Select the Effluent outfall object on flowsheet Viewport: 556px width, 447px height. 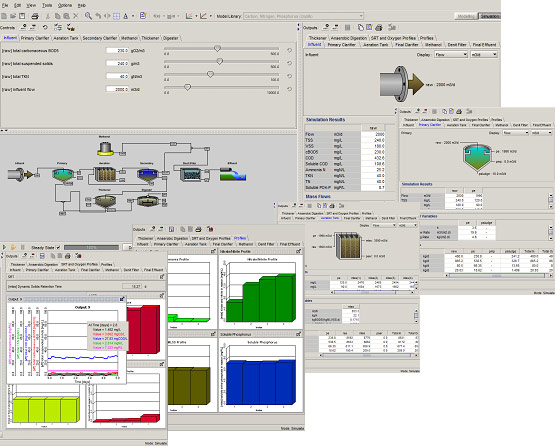(233, 174)
